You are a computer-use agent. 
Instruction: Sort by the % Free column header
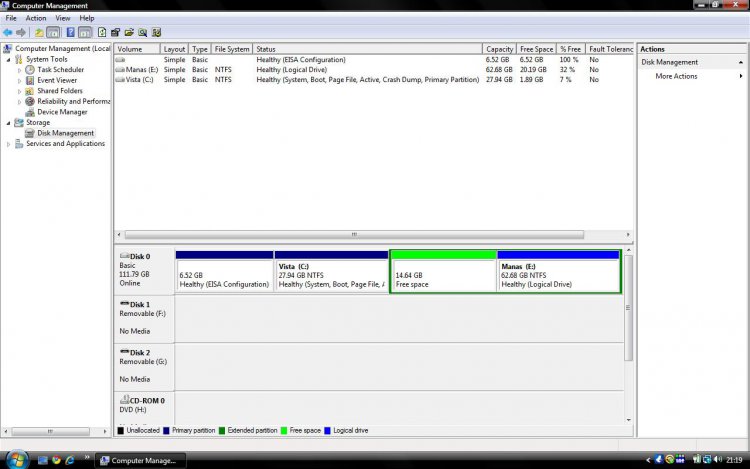tap(570, 49)
